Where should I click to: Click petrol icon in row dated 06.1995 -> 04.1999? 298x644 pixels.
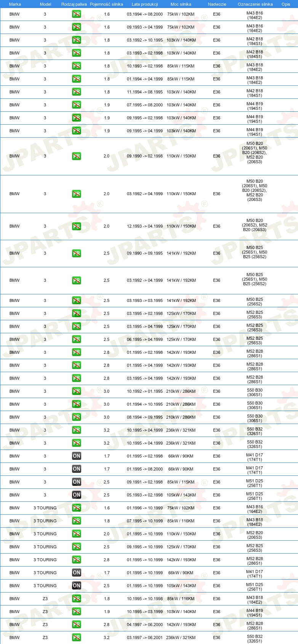click(x=77, y=339)
